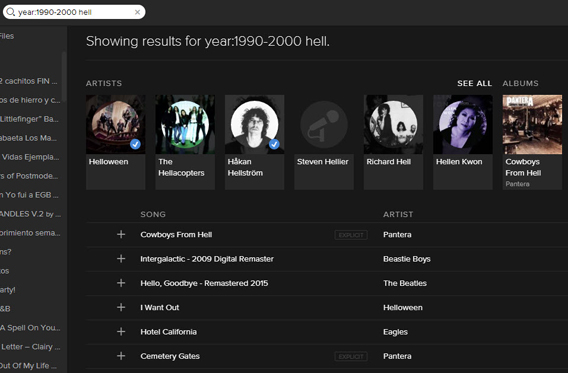Open sidebar playlist 'of Postmode...'
Image resolution: width=568 pixels, height=373 pixels.
tap(30, 176)
